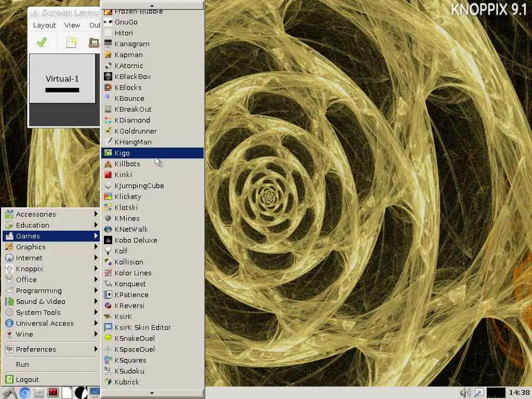The width and height of the screenshot is (532, 399).
Task: Launch highlighted Kigo entry
Action: [152, 153]
